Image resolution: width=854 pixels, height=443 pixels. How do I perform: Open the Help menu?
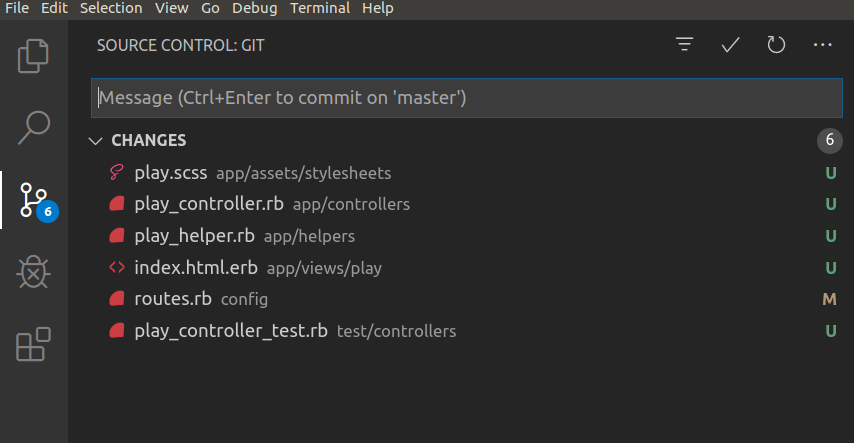pos(378,8)
